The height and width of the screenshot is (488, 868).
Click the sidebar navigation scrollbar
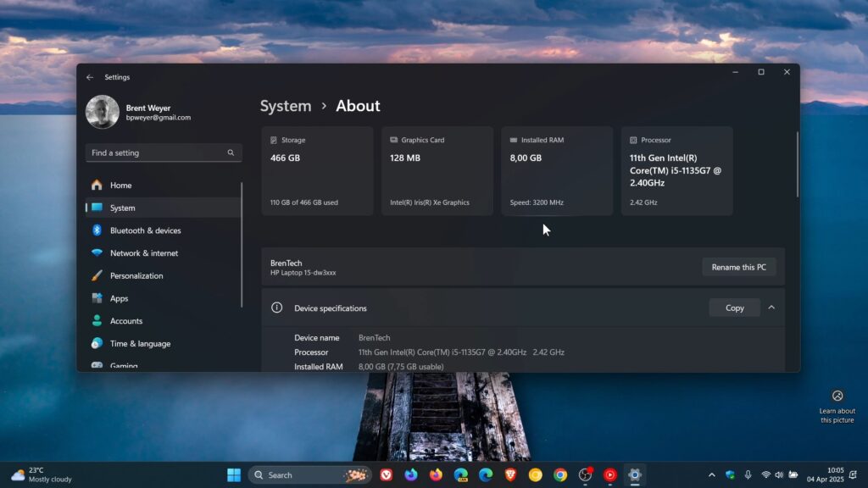[x=242, y=245]
